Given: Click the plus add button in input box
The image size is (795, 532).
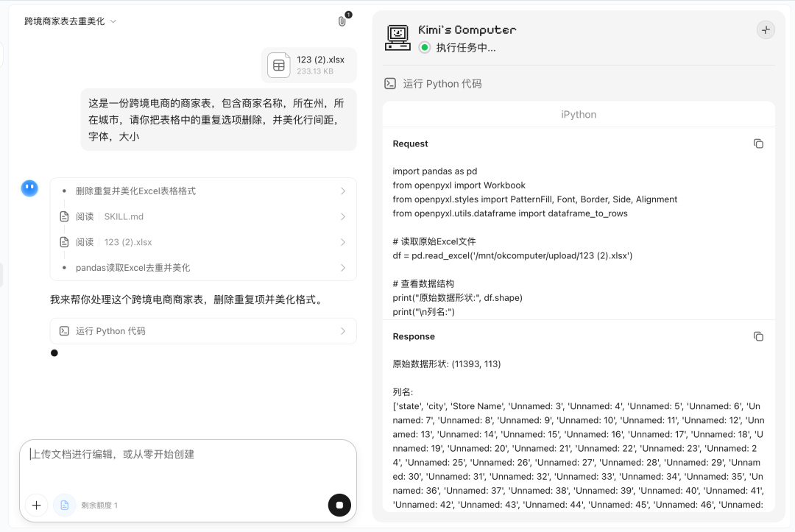Looking at the screenshot, I should click(37, 506).
